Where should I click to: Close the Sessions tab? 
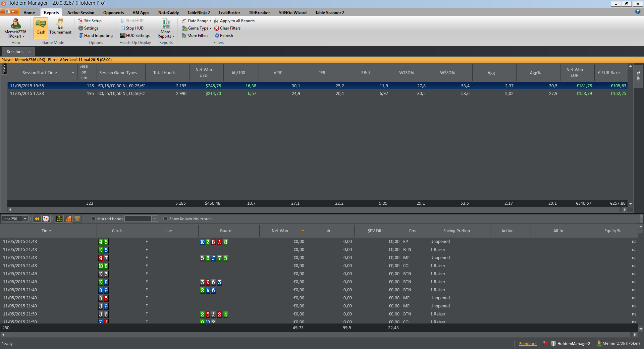(30, 52)
